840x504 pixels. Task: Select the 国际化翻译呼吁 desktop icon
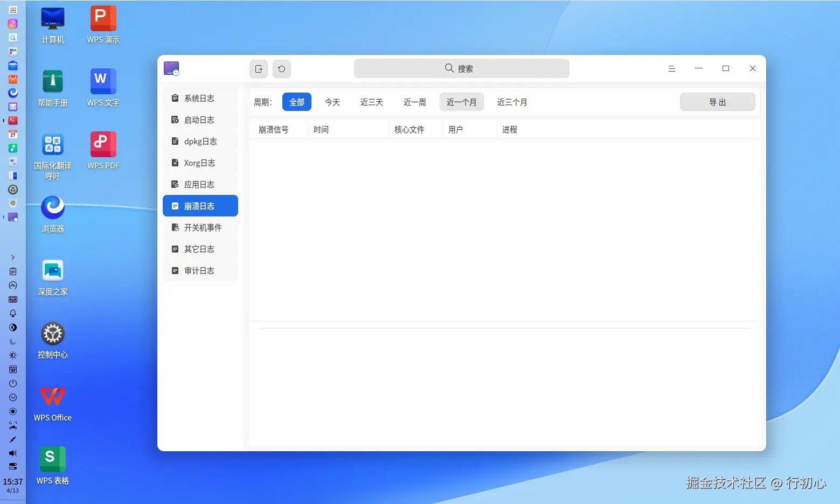[x=53, y=156]
